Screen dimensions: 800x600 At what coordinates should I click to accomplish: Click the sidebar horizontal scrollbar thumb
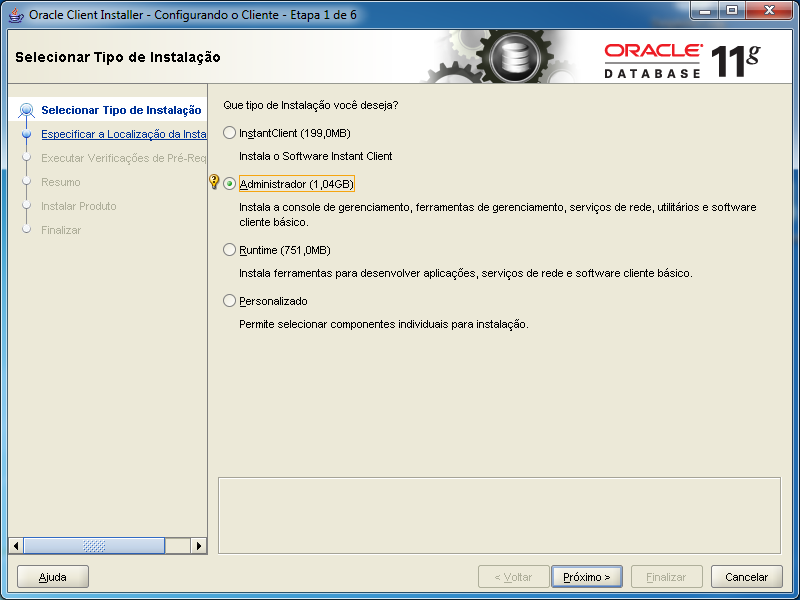[94, 546]
